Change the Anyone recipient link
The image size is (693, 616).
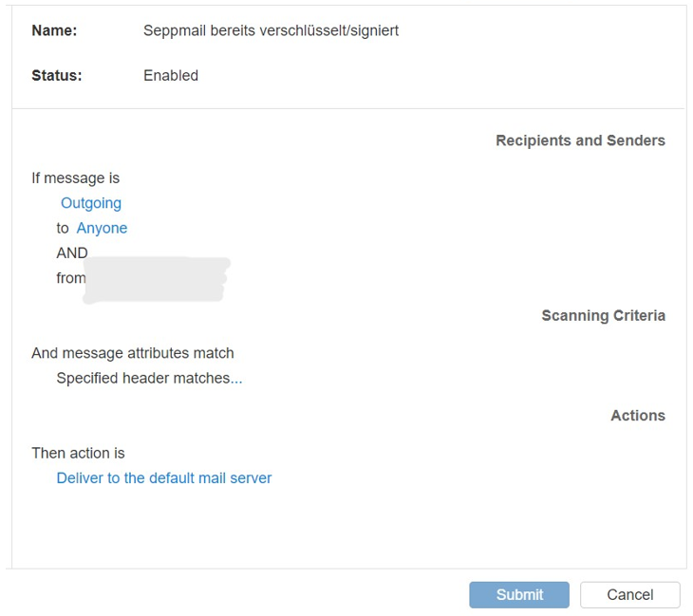coord(102,228)
